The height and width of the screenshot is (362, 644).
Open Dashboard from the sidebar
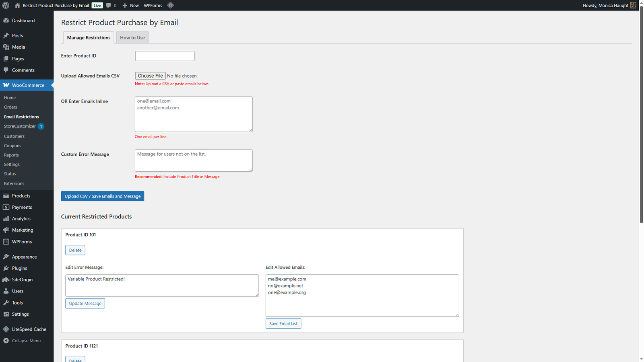pos(23,21)
